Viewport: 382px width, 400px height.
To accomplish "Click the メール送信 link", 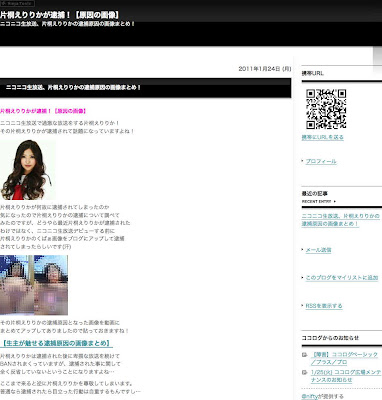I will point(318,250).
